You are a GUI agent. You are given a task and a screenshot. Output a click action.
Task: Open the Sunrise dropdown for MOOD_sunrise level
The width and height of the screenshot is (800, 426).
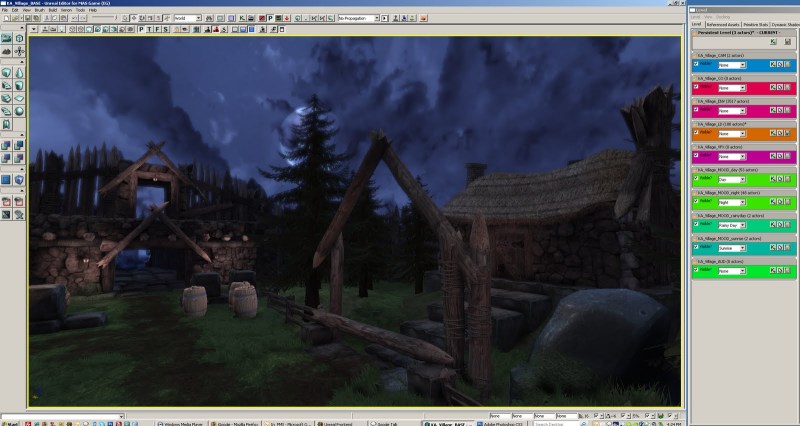732,248
